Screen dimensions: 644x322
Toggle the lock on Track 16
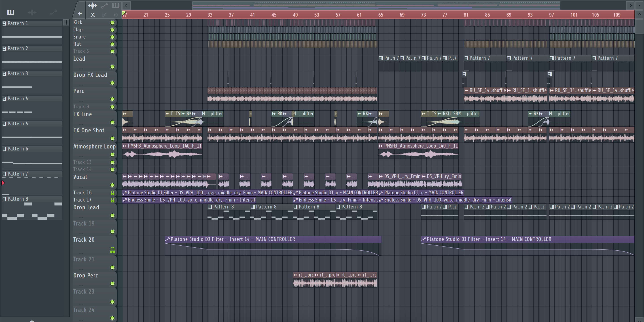(112, 193)
